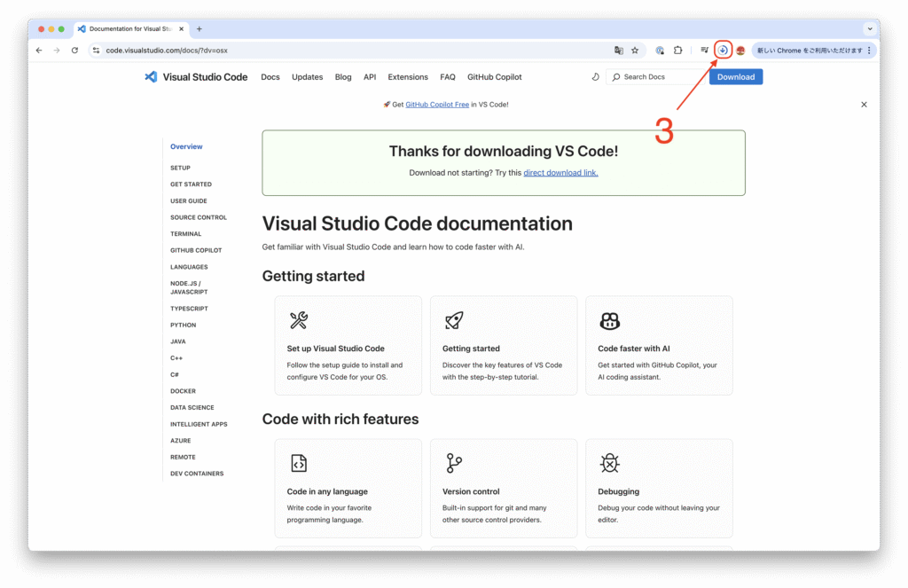Click the direct download link

[x=560, y=173]
